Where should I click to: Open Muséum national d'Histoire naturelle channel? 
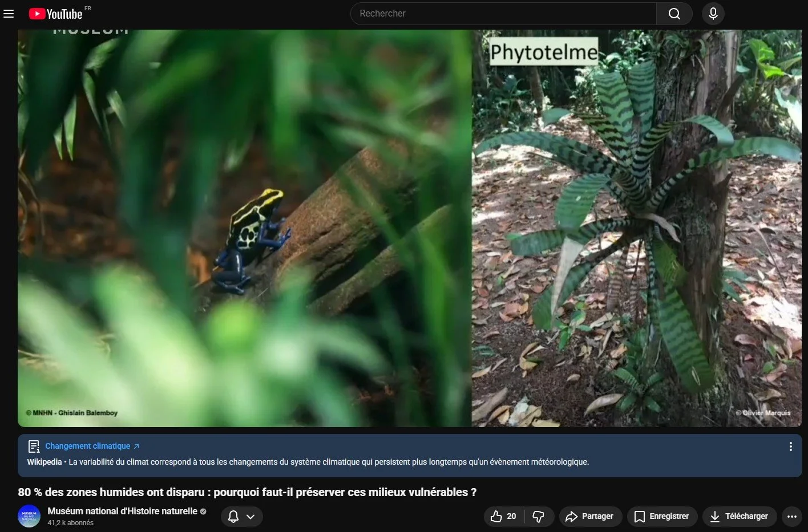(122, 511)
